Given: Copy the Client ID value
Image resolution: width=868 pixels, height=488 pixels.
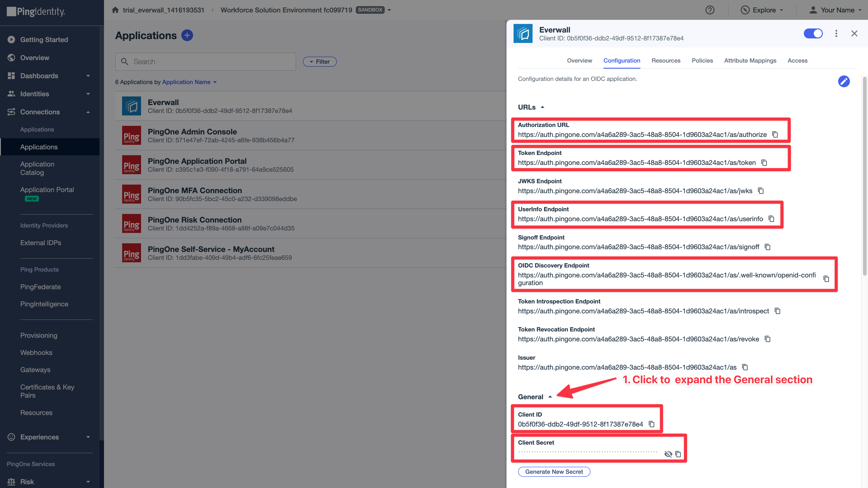Looking at the screenshot, I should click(x=652, y=424).
